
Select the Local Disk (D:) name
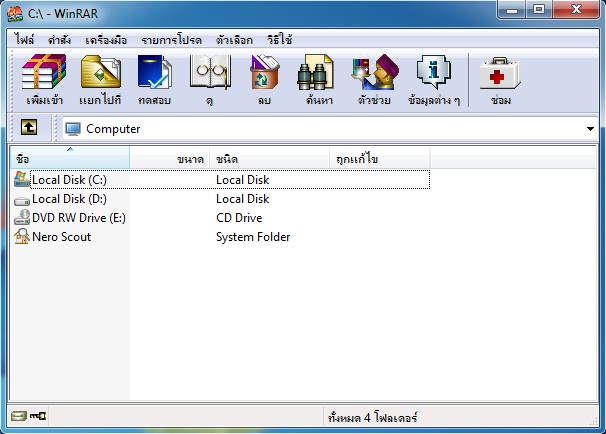[69, 199]
